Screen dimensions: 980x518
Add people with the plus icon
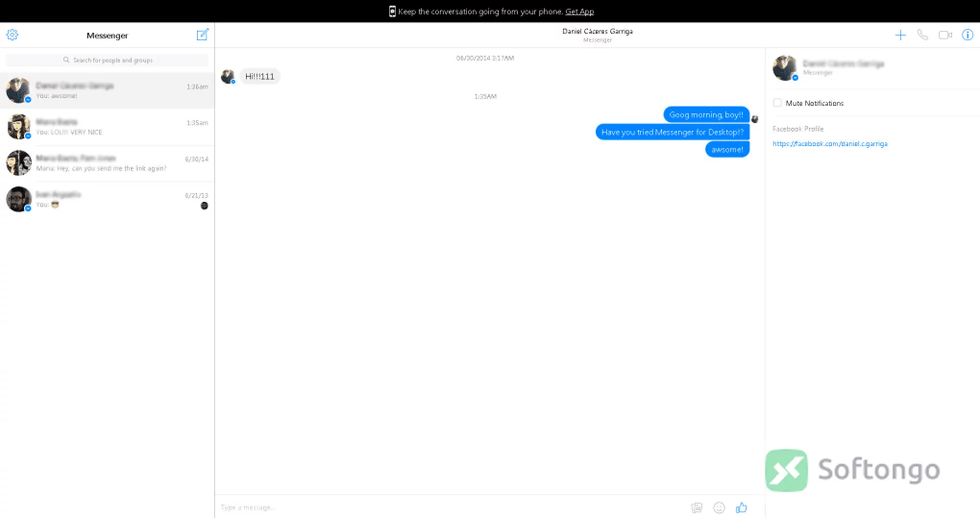pos(900,35)
